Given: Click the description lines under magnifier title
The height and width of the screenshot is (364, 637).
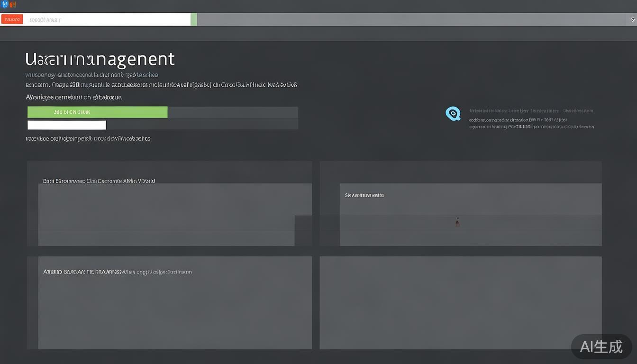Looking at the screenshot, I should [531, 124].
